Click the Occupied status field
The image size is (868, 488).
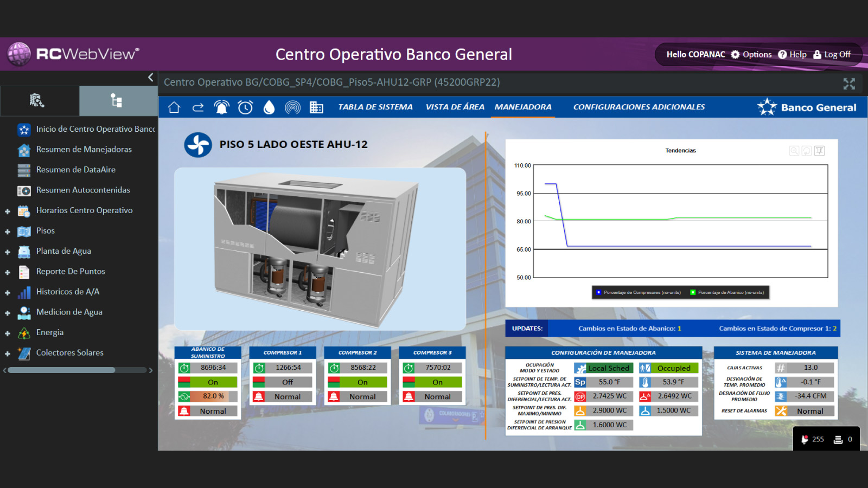click(674, 368)
